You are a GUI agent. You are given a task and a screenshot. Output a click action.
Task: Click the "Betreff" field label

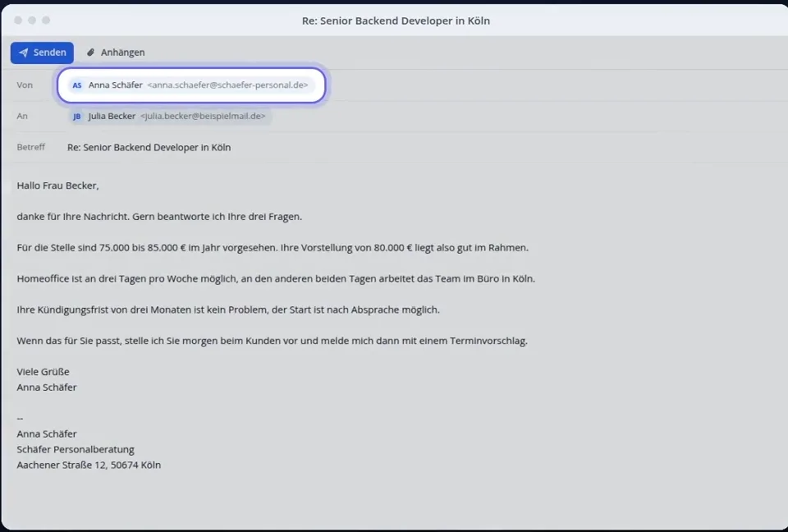(30, 147)
